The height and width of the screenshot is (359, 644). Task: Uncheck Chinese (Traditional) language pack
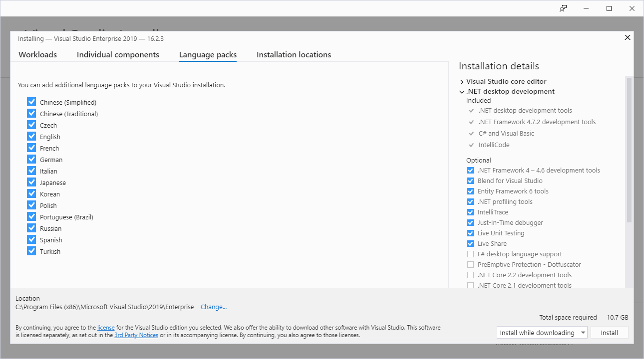point(31,114)
